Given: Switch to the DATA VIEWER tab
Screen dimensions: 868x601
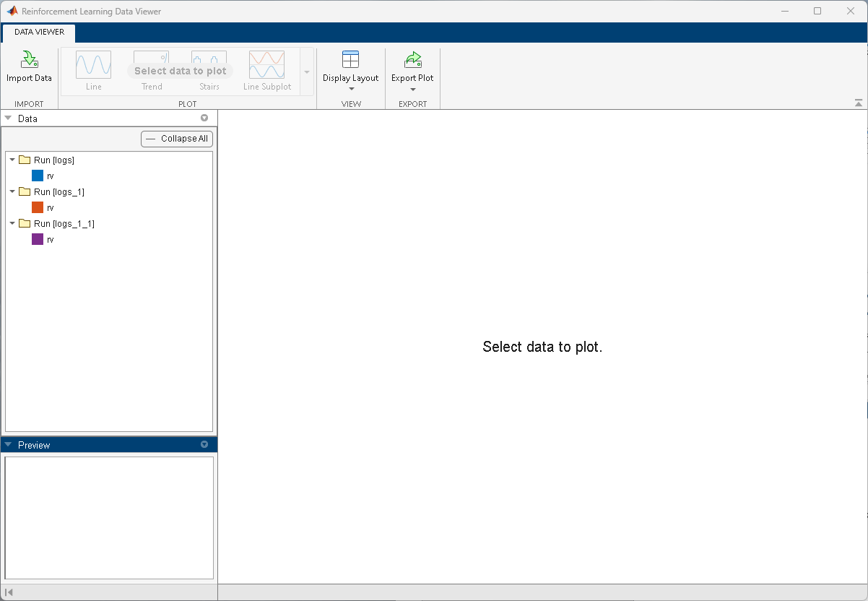Looking at the screenshot, I should 39,33.
